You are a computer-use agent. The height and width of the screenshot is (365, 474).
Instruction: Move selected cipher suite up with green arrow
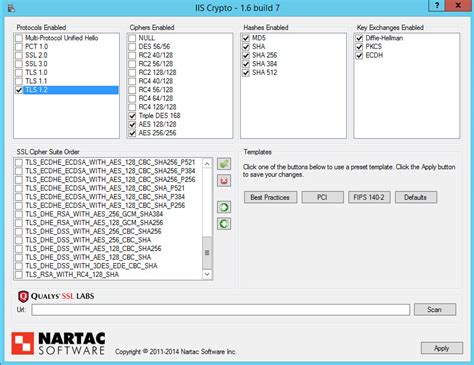224,207
